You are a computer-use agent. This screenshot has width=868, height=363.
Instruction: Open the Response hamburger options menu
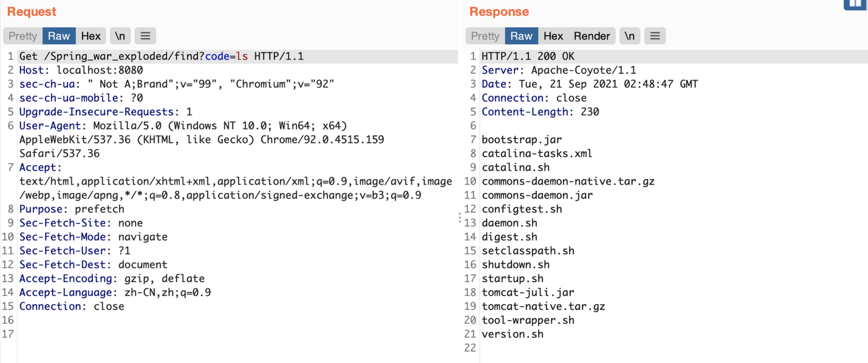tap(655, 36)
